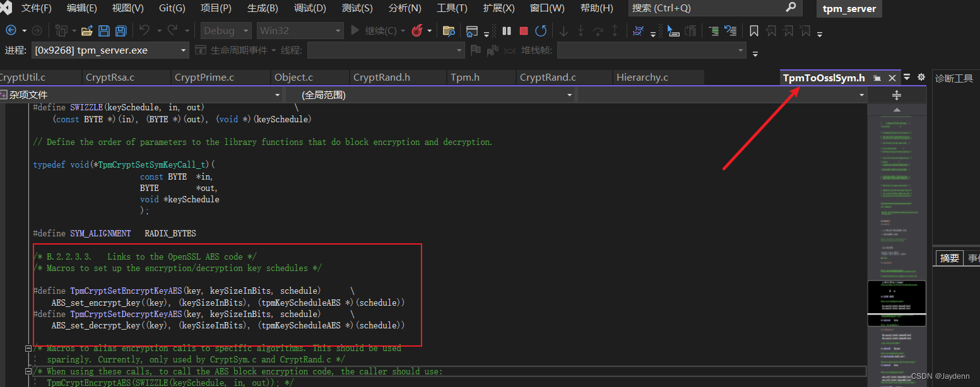Open the 工具(T) menu
The width and height of the screenshot is (980, 387).
tap(452, 8)
